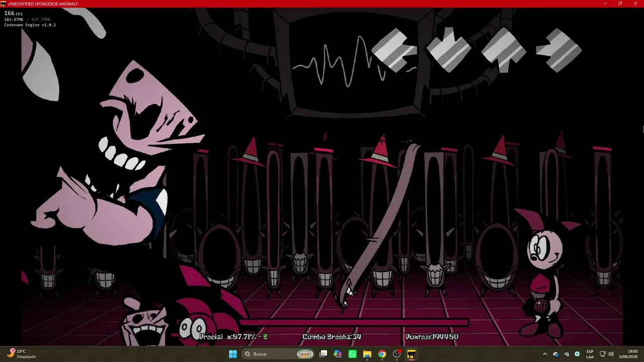Hit the up arrow note receptor
The width and height of the screenshot is (644, 362).
(x=504, y=50)
